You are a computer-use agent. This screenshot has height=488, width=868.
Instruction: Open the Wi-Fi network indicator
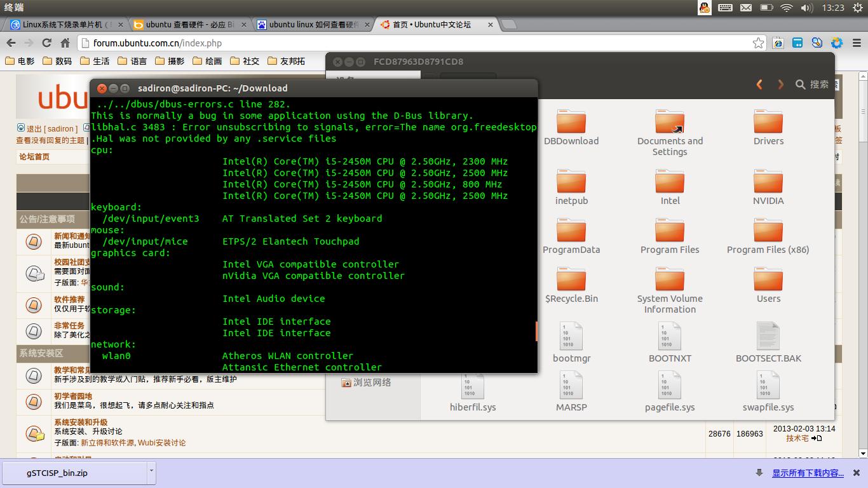tap(787, 8)
